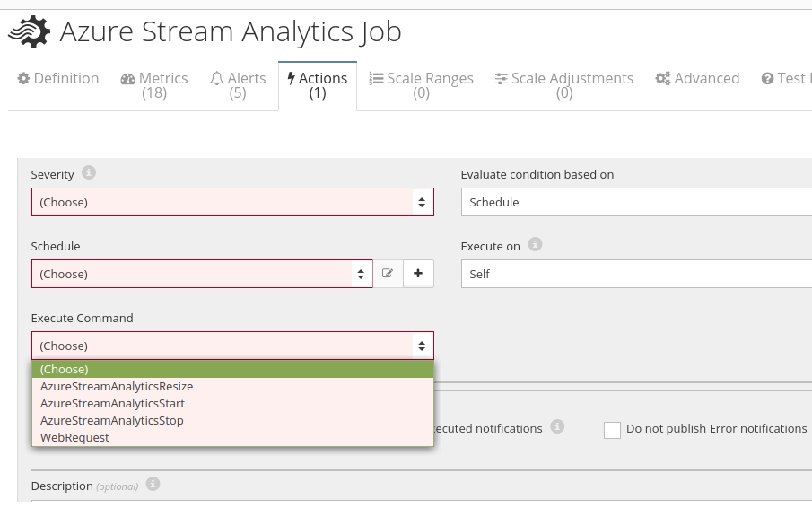Click info icon next to Description label
The image size is (812, 508).
point(153,484)
